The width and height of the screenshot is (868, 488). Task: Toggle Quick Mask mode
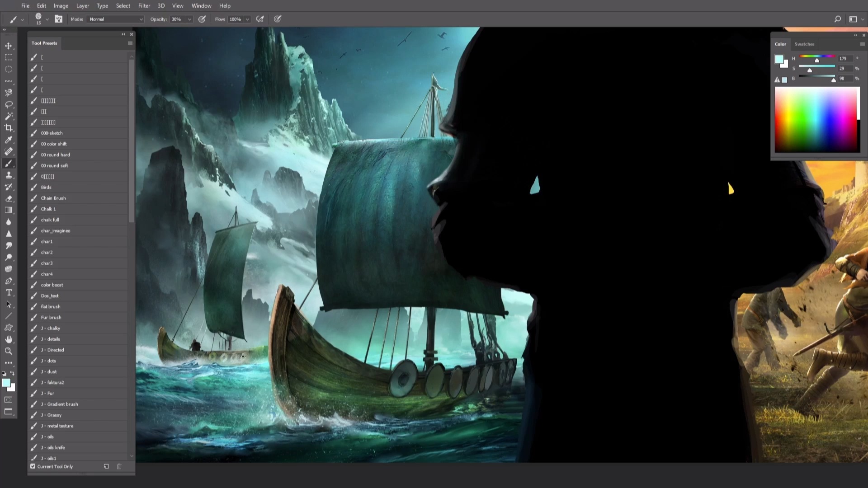9,399
